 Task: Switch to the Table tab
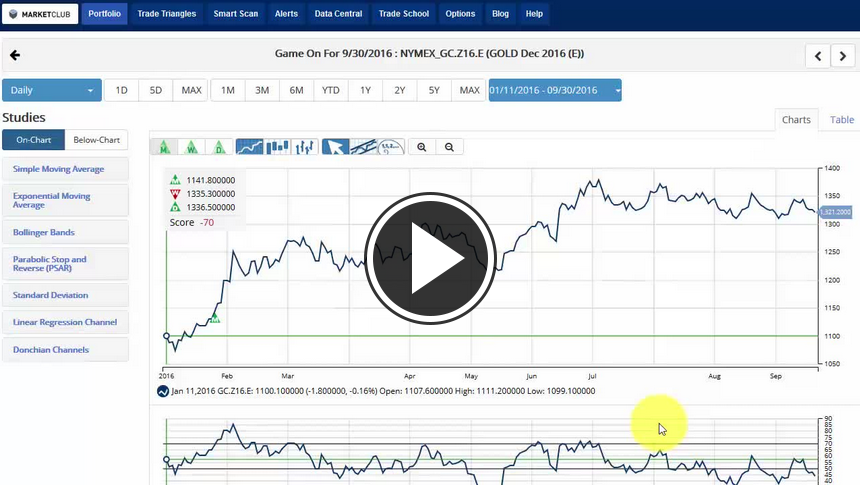(x=841, y=119)
